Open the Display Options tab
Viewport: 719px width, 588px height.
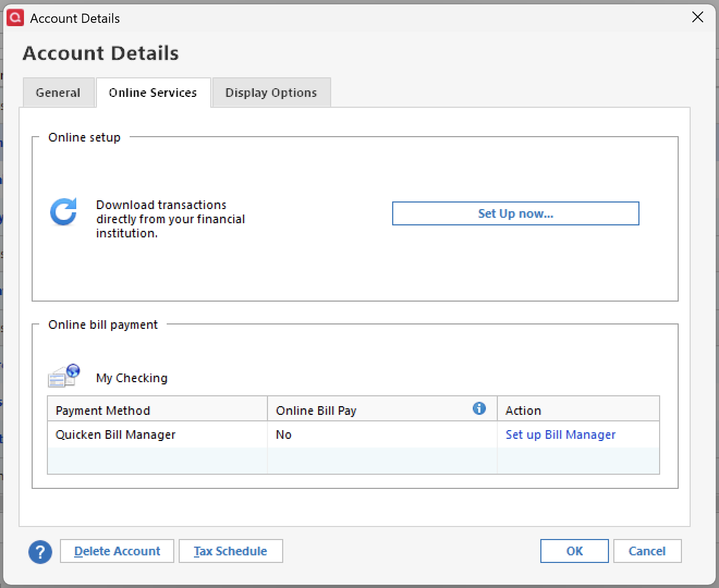[x=271, y=93]
